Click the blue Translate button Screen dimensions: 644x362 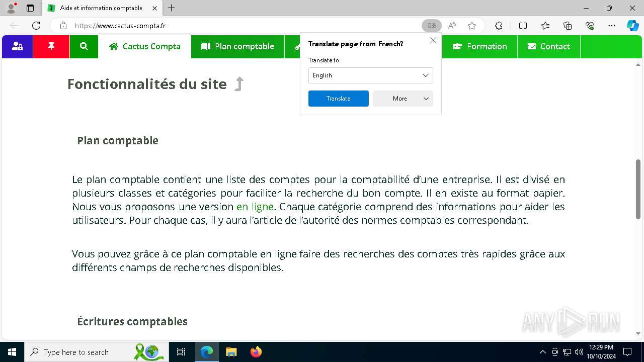tap(339, 99)
